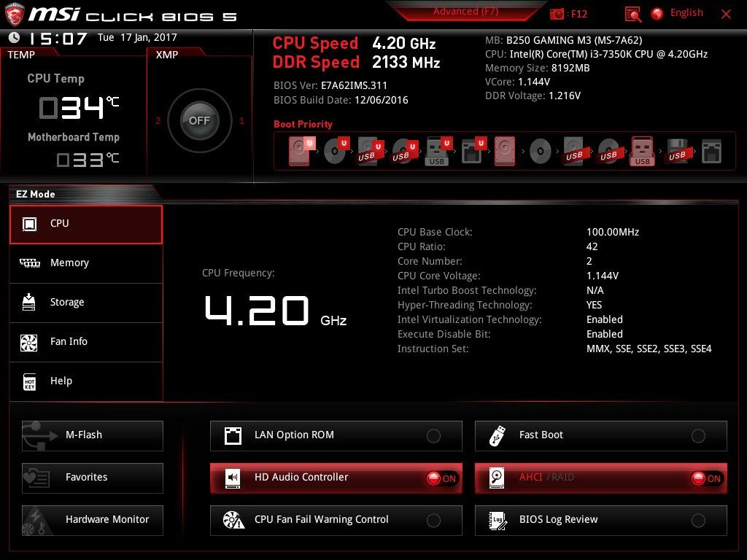Select the last legacy network boot icon
The image size is (747, 560).
(x=711, y=152)
